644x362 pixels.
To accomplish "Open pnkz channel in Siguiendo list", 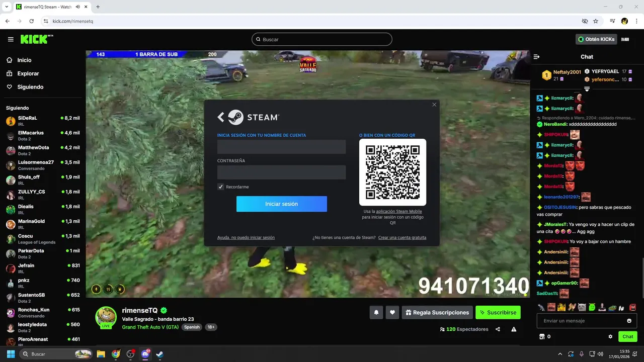I will point(43,283).
